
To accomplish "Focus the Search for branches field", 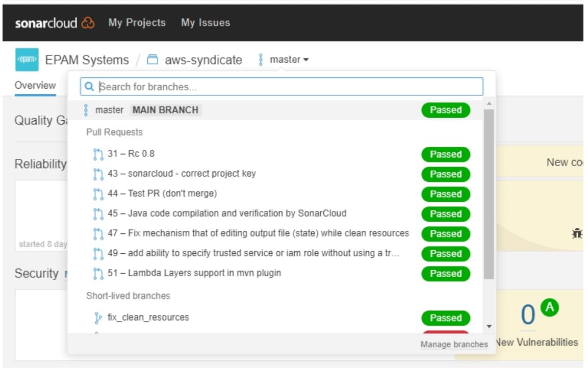I will [x=288, y=87].
